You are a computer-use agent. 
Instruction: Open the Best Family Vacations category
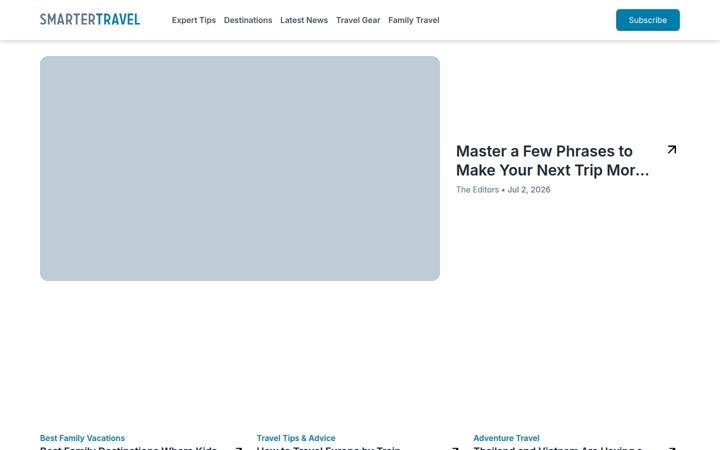82,438
